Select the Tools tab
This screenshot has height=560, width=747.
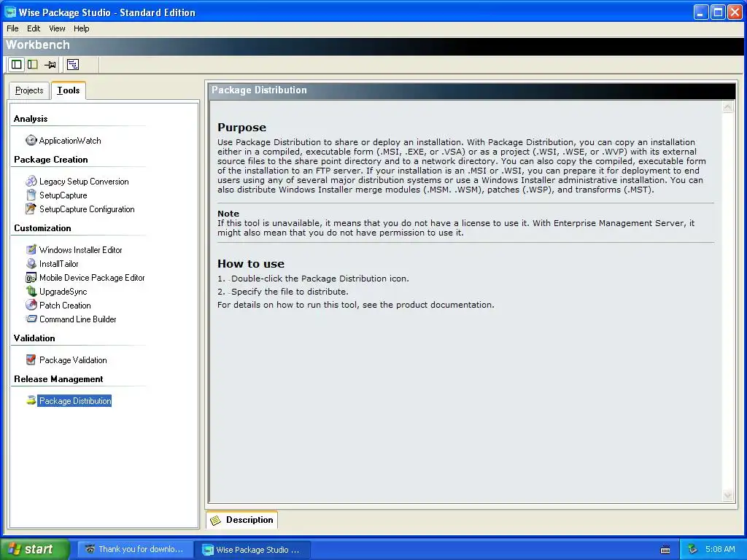[68, 90]
